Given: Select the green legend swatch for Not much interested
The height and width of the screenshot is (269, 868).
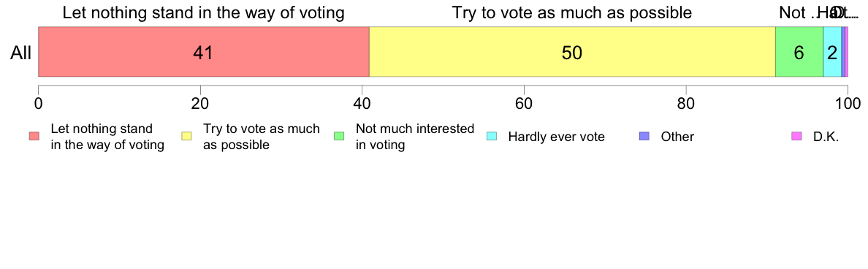Looking at the screenshot, I should [340, 136].
